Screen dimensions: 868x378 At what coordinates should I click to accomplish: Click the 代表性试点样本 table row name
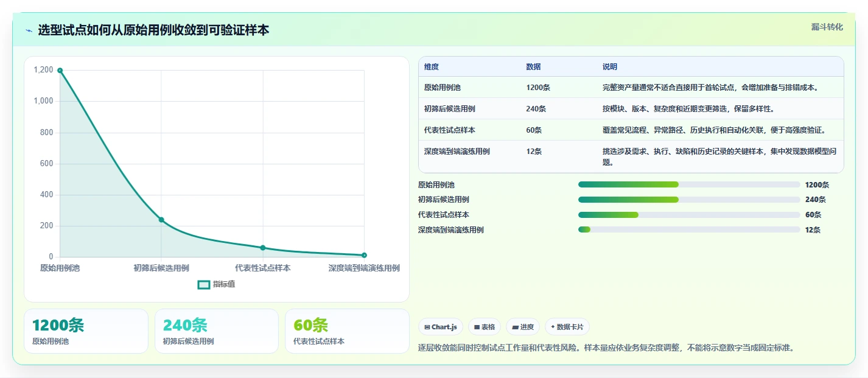click(450, 130)
